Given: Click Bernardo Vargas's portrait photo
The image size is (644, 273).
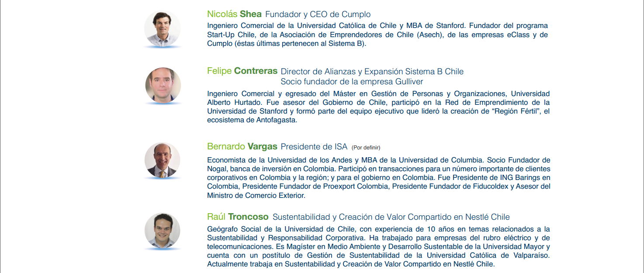Looking at the screenshot, I should click(163, 160).
